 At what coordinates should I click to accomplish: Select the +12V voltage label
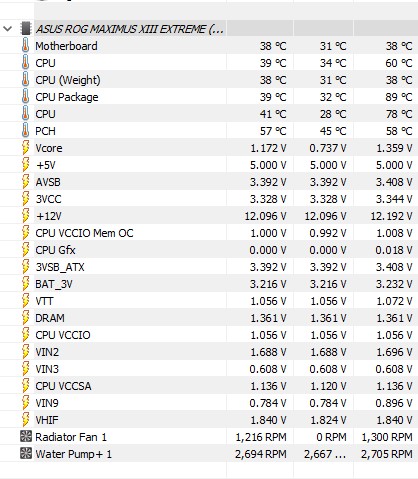(x=49, y=216)
